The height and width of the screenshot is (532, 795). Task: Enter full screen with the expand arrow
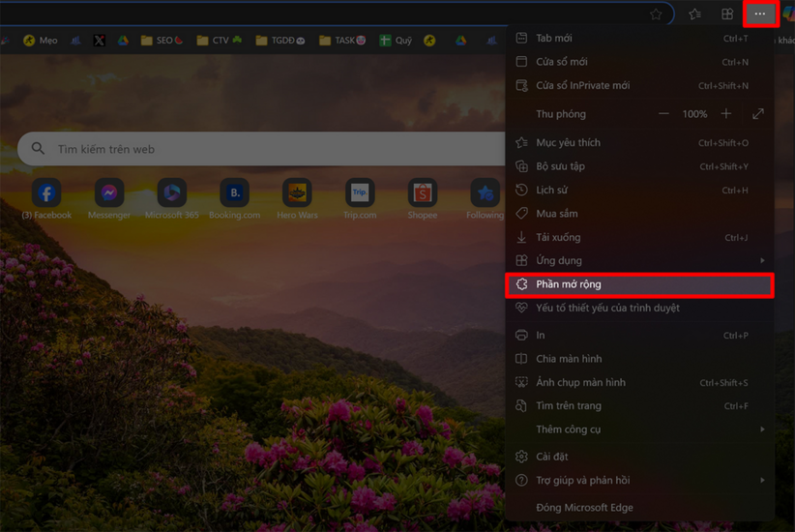(x=758, y=114)
